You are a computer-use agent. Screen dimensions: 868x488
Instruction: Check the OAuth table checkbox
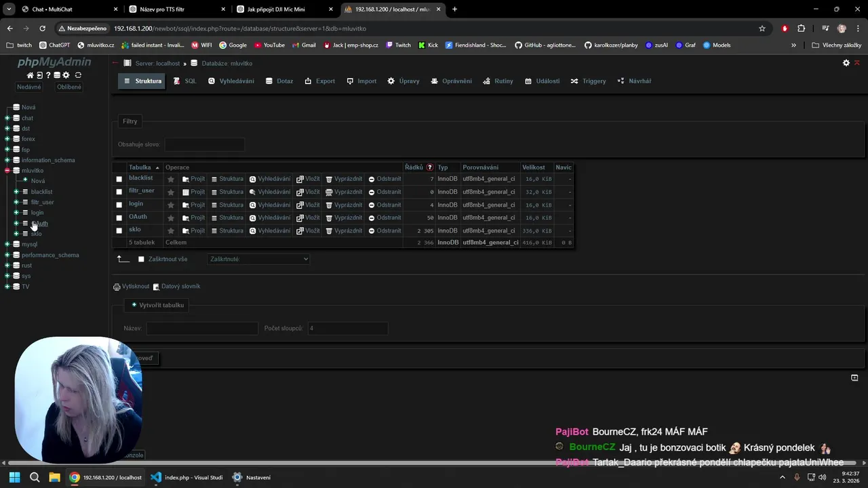tap(119, 218)
